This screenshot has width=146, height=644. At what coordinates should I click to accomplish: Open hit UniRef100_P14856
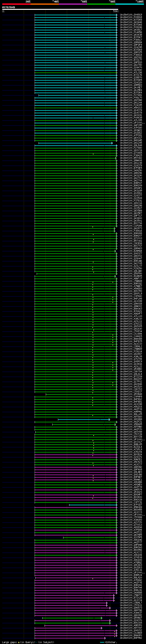[131, 32]
